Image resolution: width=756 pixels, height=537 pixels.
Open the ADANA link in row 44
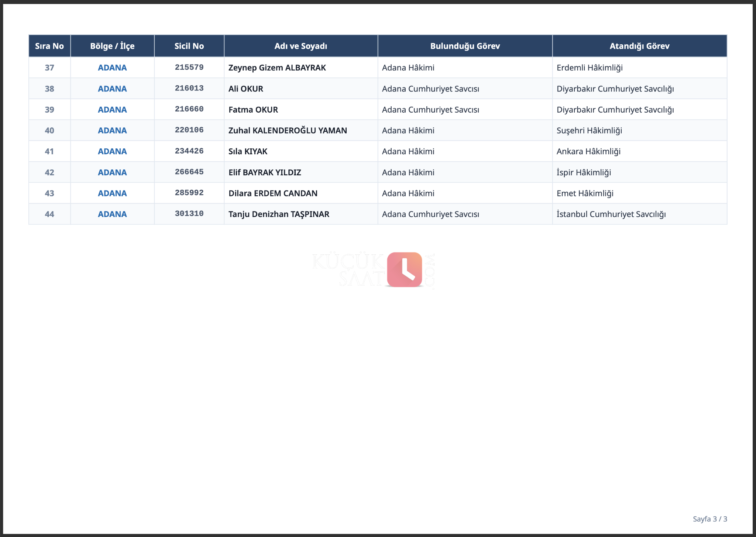112,214
